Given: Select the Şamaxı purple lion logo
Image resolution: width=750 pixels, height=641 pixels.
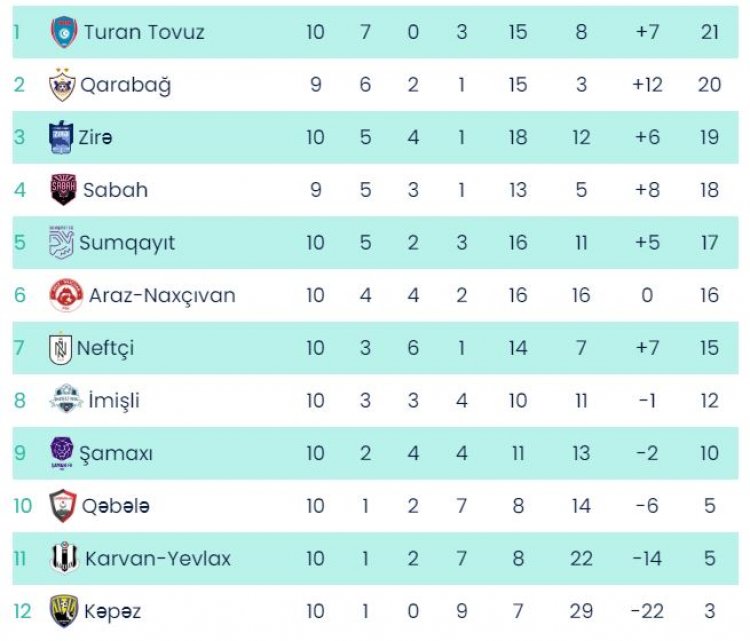Looking at the screenshot, I should click(62, 453).
